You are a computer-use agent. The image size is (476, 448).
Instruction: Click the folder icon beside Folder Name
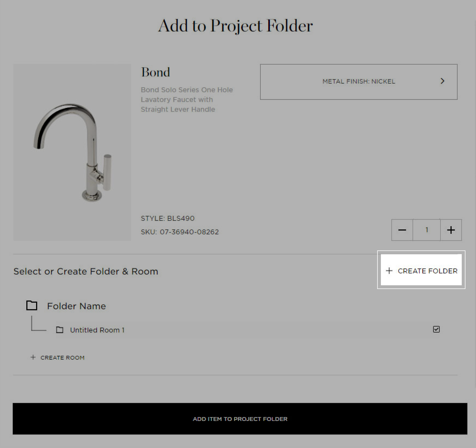[32, 305]
